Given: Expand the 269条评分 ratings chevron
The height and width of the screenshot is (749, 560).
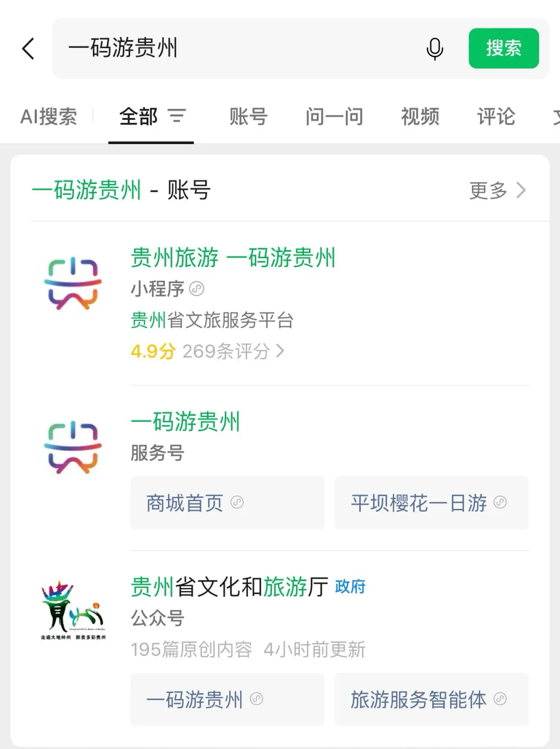Looking at the screenshot, I should point(280,351).
